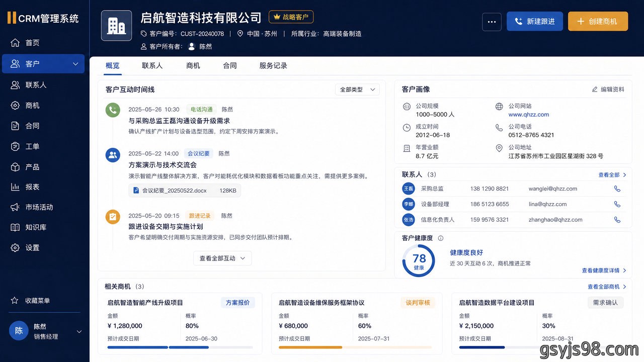Click 查看全部 contacts link
This screenshot has width=644, height=362.
click(x=612, y=175)
